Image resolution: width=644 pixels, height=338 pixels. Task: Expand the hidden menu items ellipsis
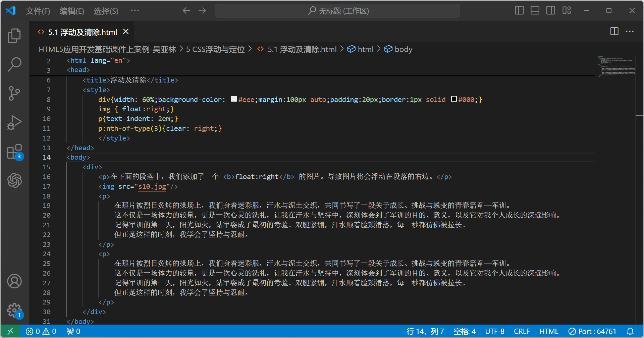(x=135, y=11)
